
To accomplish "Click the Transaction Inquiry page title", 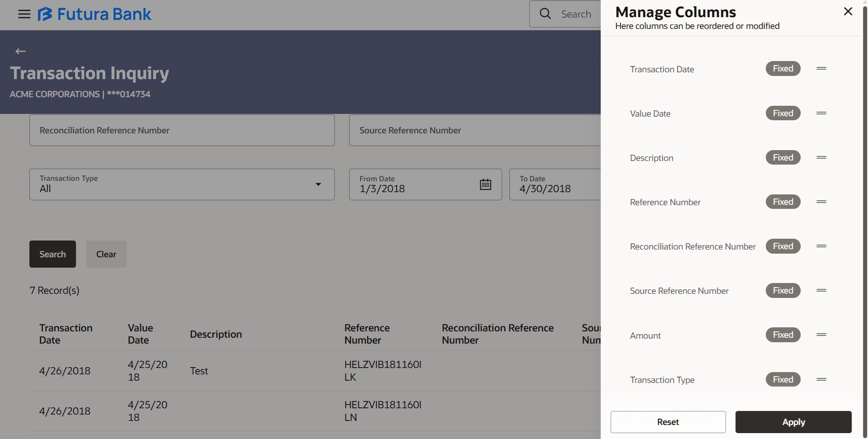I will (x=90, y=73).
